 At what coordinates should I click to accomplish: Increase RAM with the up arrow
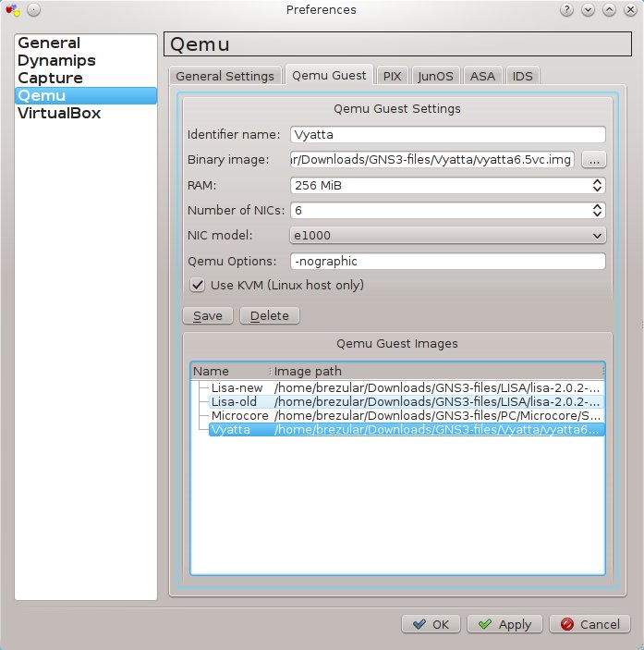pos(597,181)
